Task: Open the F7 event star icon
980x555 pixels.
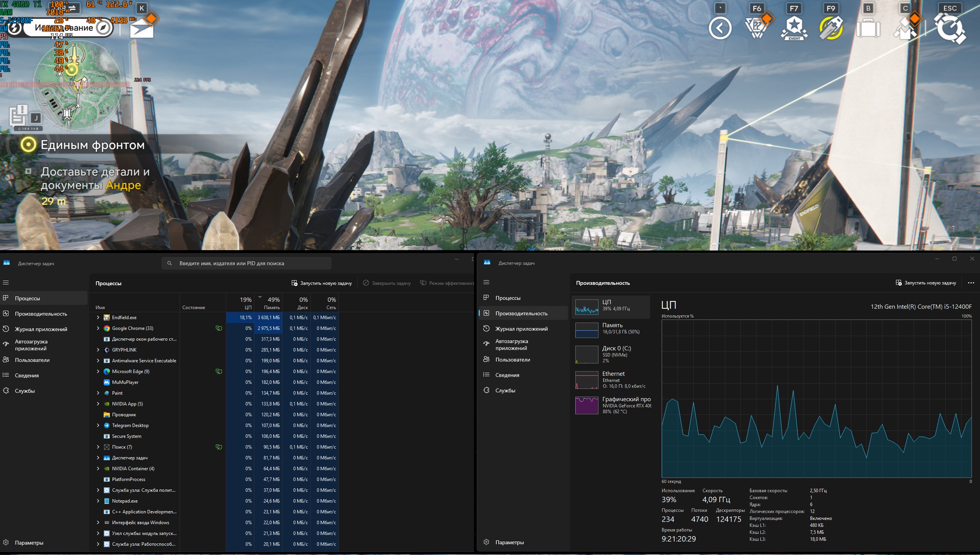Action: coord(794,28)
